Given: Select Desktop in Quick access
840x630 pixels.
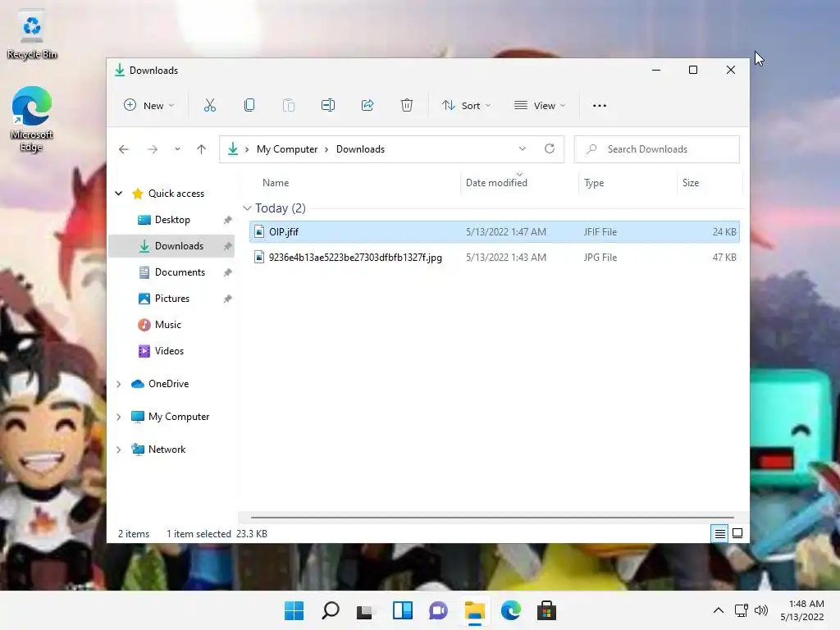Looking at the screenshot, I should click(x=172, y=220).
